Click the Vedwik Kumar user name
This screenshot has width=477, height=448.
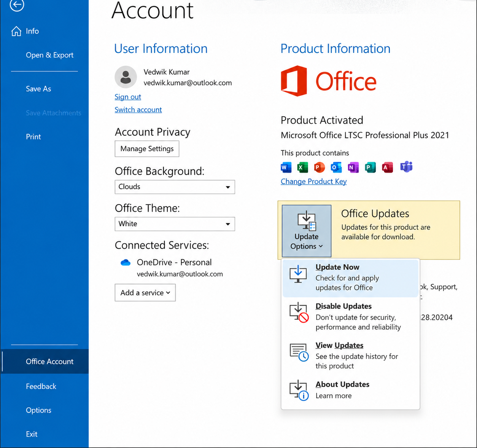pos(167,72)
